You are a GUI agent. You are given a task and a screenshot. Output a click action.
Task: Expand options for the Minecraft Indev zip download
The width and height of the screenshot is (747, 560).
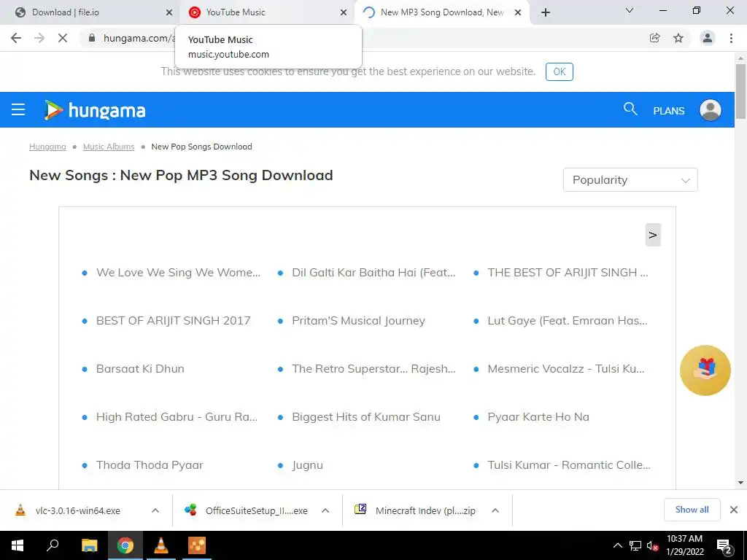coord(495,510)
